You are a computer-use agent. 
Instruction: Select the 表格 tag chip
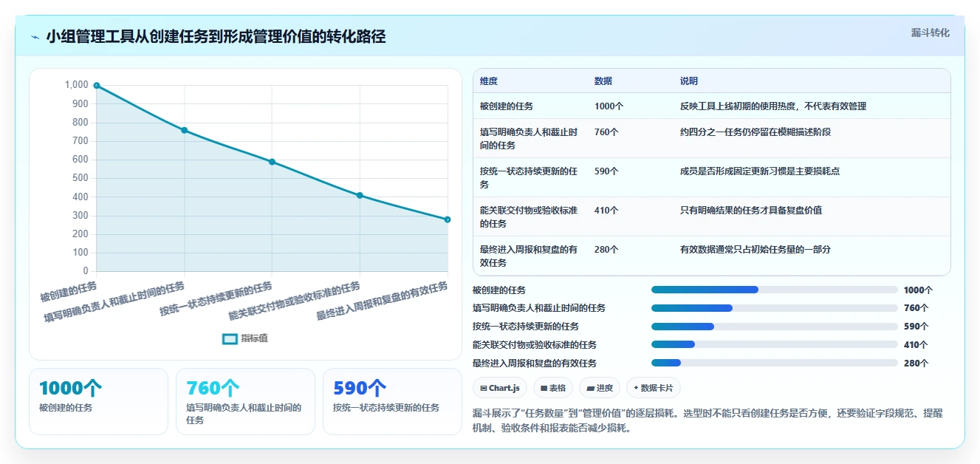[553, 388]
